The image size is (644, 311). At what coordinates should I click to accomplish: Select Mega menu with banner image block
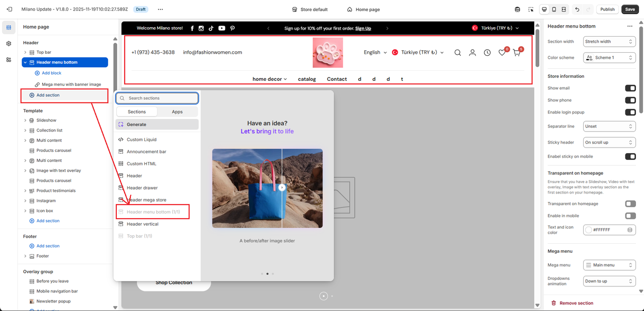(x=68, y=84)
